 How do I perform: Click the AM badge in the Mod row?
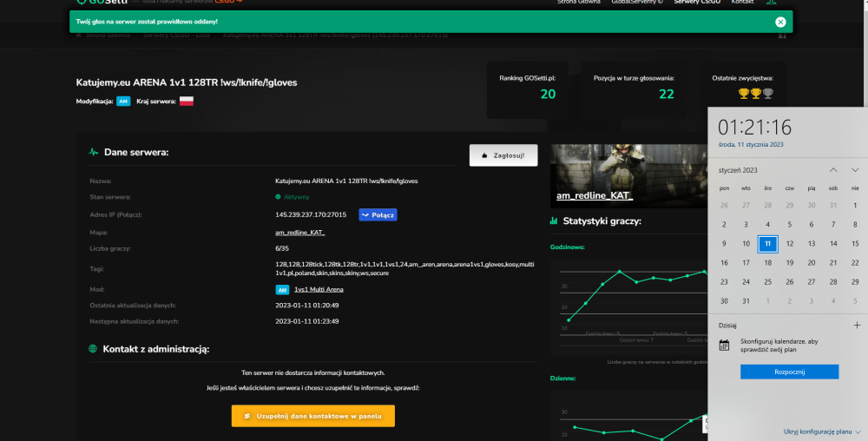282,289
